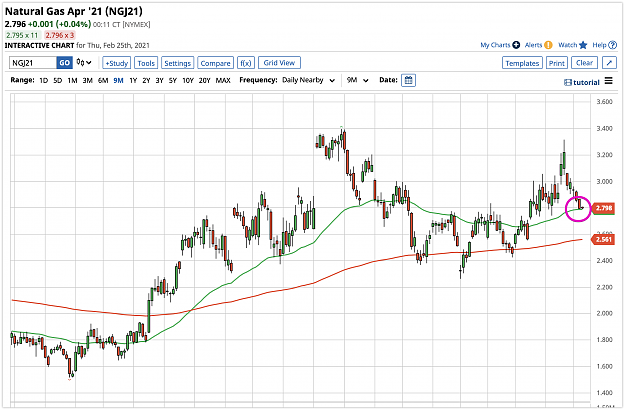Select the 6M range option
The height and width of the screenshot is (410, 625).
point(103,80)
